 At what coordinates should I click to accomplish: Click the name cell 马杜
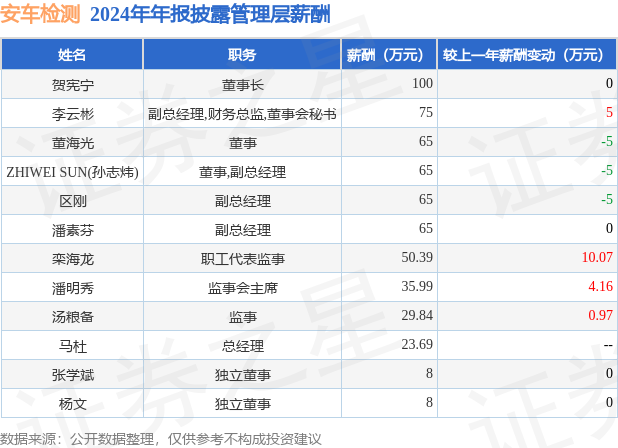click(x=73, y=346)
